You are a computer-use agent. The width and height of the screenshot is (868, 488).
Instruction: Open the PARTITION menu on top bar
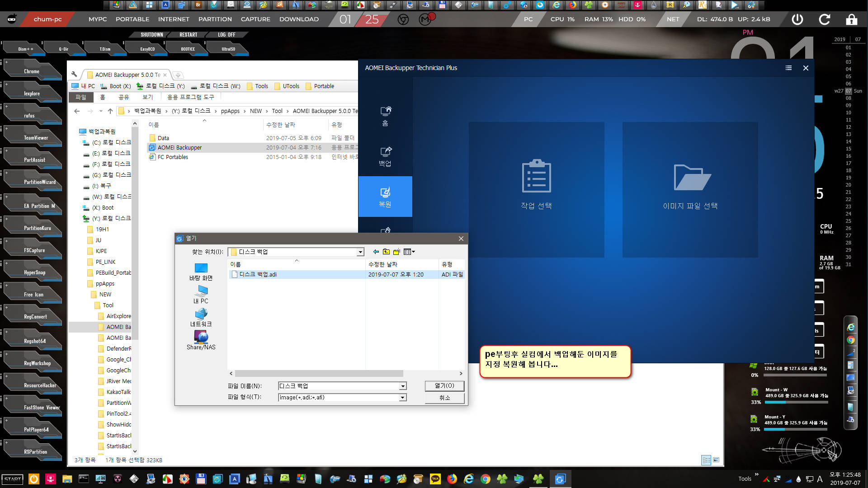coord(215,19)
